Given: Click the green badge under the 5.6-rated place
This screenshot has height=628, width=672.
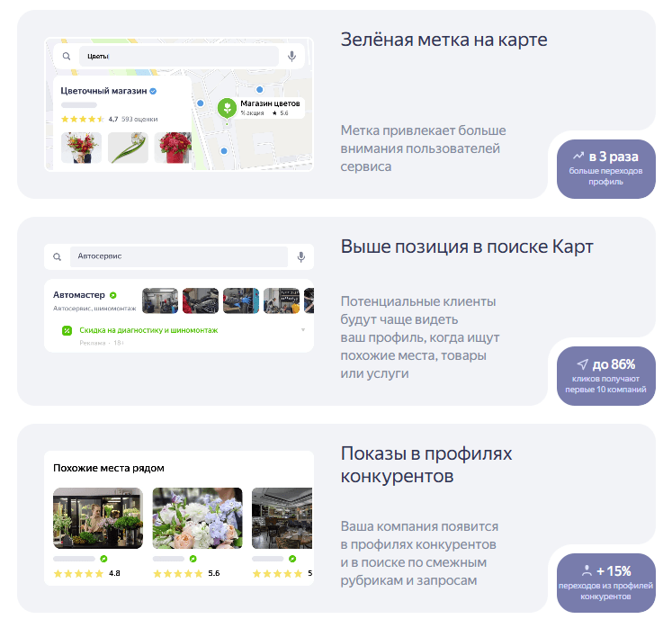Looking at the screenshot, I should click(x=193, y=559).
